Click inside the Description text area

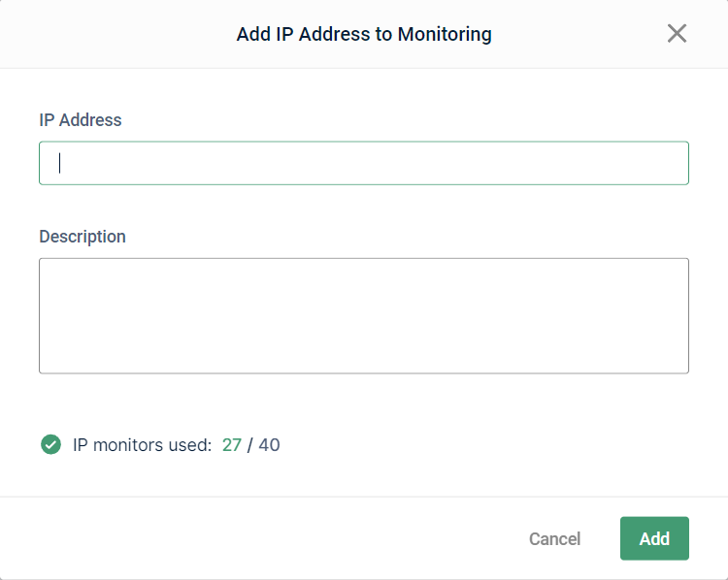[x=364, y=315]
